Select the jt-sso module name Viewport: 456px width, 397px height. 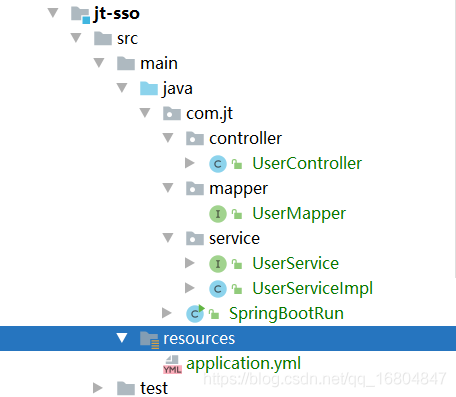coord(116,14)
